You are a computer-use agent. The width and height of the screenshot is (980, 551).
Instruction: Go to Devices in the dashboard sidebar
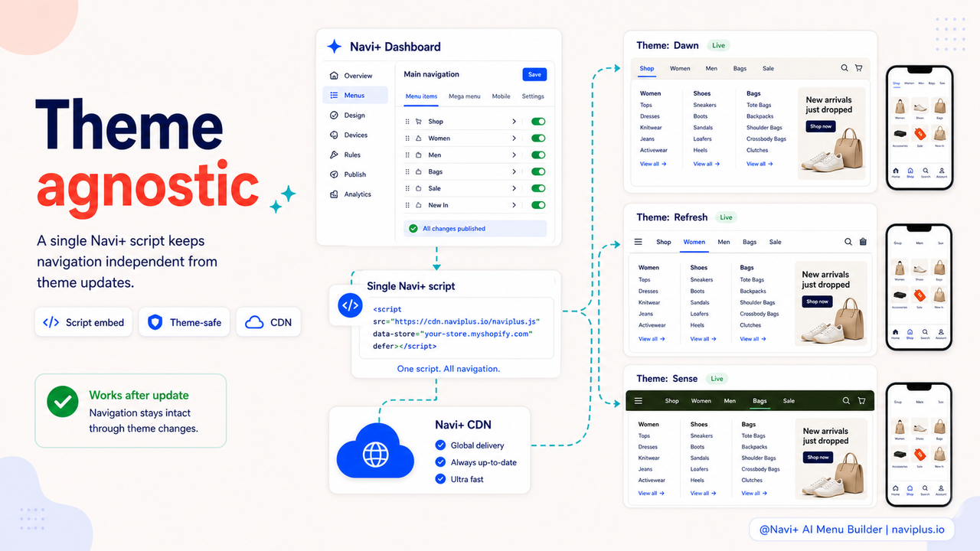pos(355,135)
